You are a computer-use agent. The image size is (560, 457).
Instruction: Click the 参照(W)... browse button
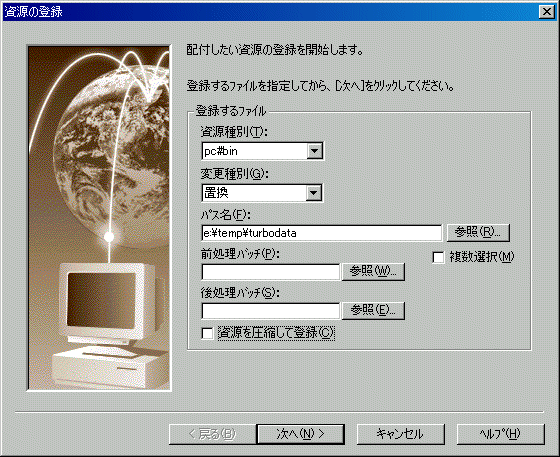tap(373, 272)
